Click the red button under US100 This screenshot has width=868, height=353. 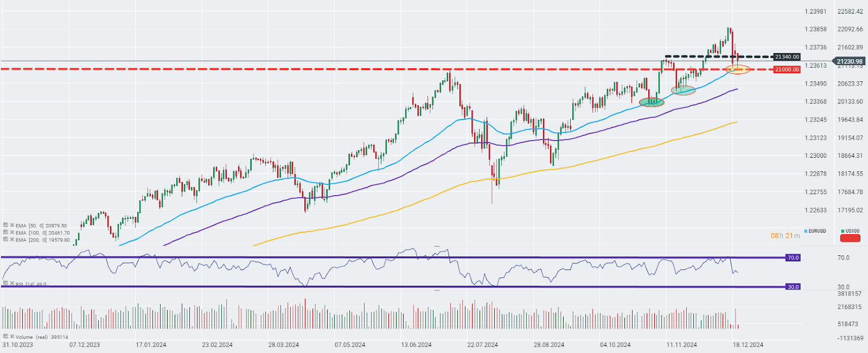850,239
